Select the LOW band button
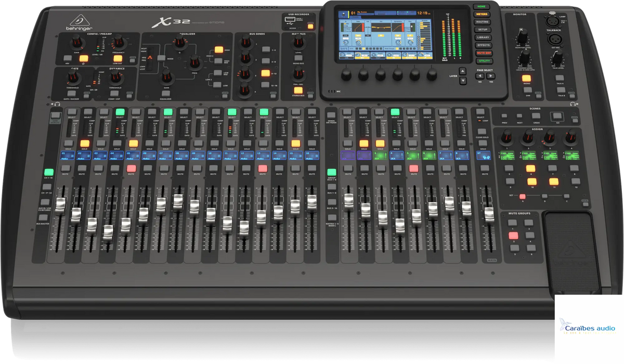 (218, 85)
